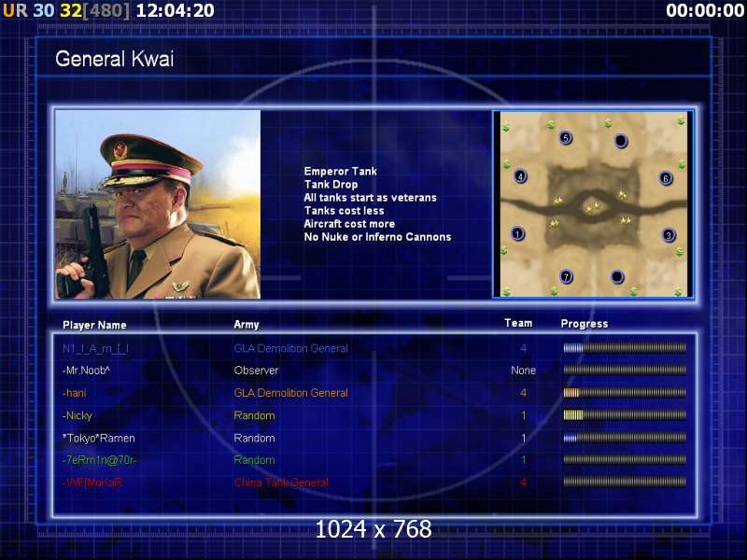Click the Progress column header
The width and height of the screenshot is (747, 560).
(585, 324)
